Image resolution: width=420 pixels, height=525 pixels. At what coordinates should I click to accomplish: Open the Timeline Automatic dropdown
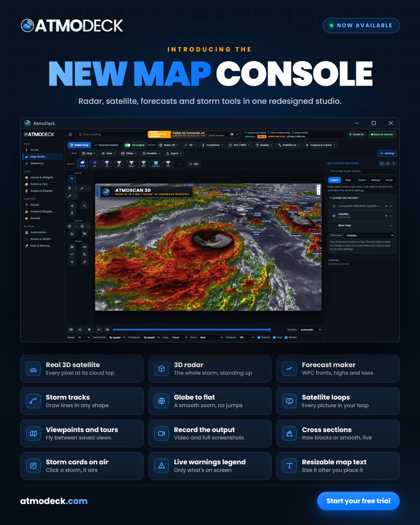pos(310,329)
